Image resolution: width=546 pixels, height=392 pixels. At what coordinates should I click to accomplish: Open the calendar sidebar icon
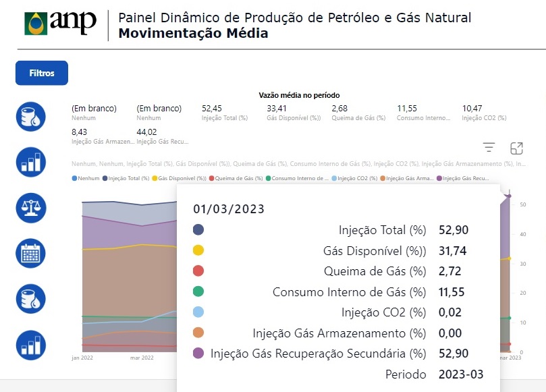[x=30, y=254]
